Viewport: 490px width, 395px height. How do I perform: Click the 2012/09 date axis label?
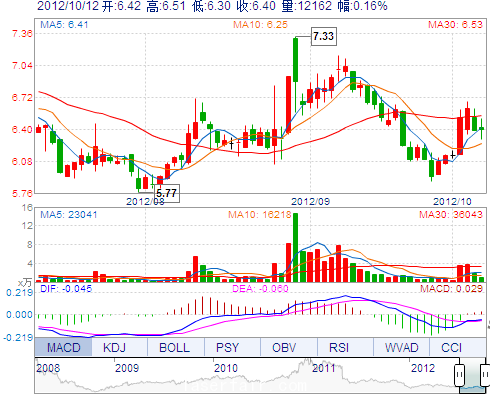pos(310,201)
